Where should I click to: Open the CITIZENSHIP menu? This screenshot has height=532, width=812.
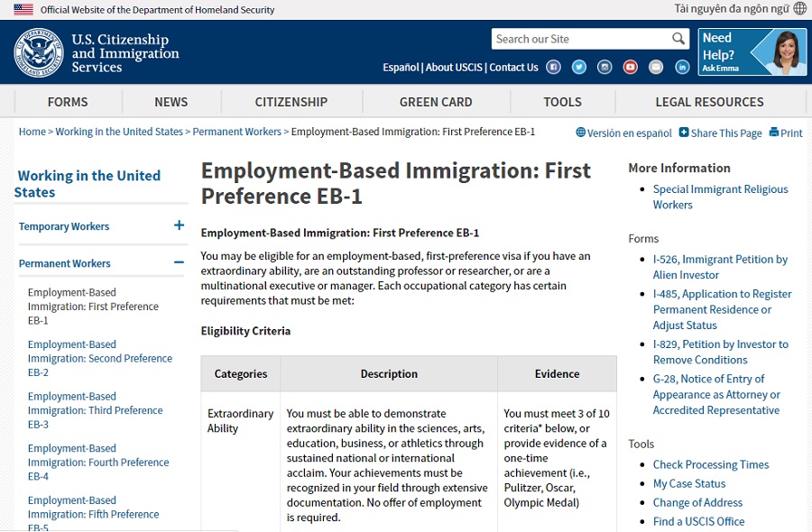coord(291,102)
